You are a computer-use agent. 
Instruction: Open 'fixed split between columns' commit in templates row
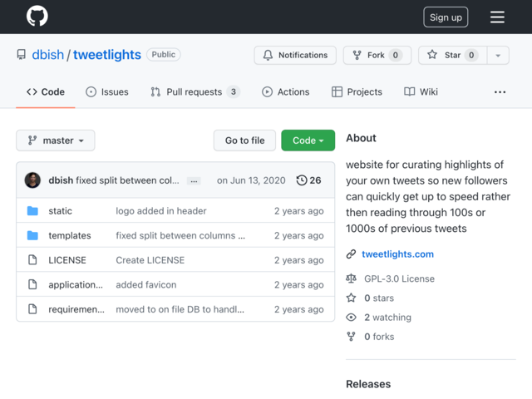tap(180, 235)
